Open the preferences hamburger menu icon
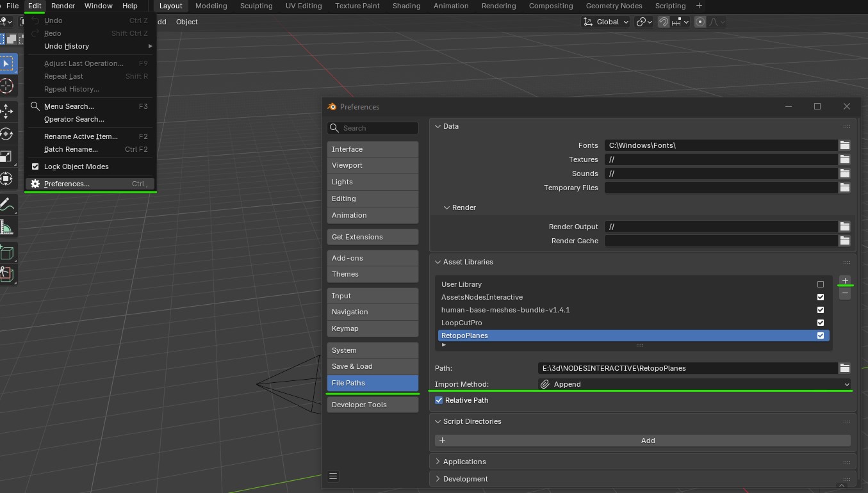 (x=333, y=476)
